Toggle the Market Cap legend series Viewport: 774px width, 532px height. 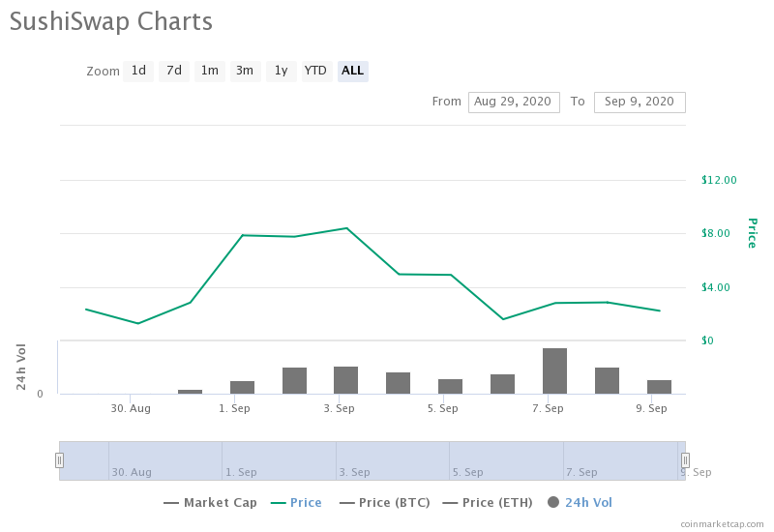point(210,503)
